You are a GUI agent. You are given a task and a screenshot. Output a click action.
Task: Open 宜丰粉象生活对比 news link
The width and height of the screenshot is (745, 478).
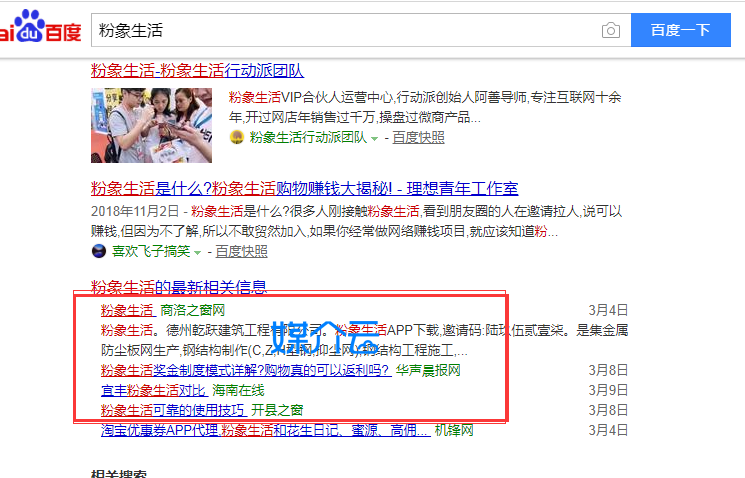coord(153,390)
